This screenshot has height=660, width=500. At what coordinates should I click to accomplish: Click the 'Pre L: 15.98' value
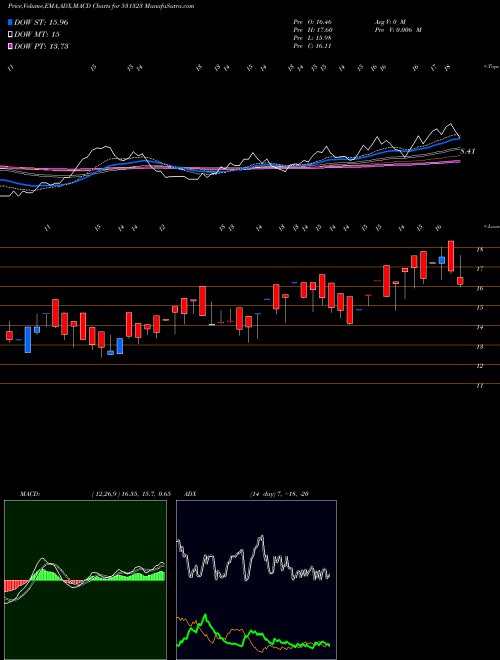[x=312, y=38]
